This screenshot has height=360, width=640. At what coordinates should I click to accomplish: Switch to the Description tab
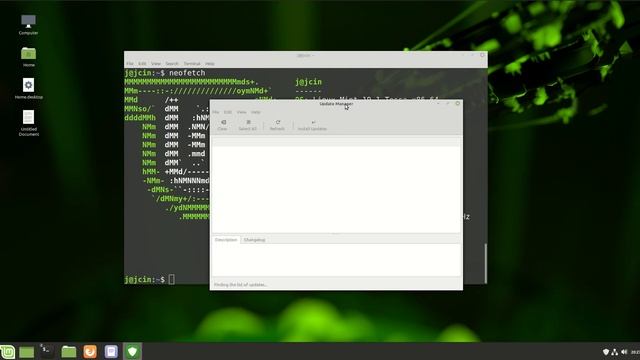[x=226, y=240]
